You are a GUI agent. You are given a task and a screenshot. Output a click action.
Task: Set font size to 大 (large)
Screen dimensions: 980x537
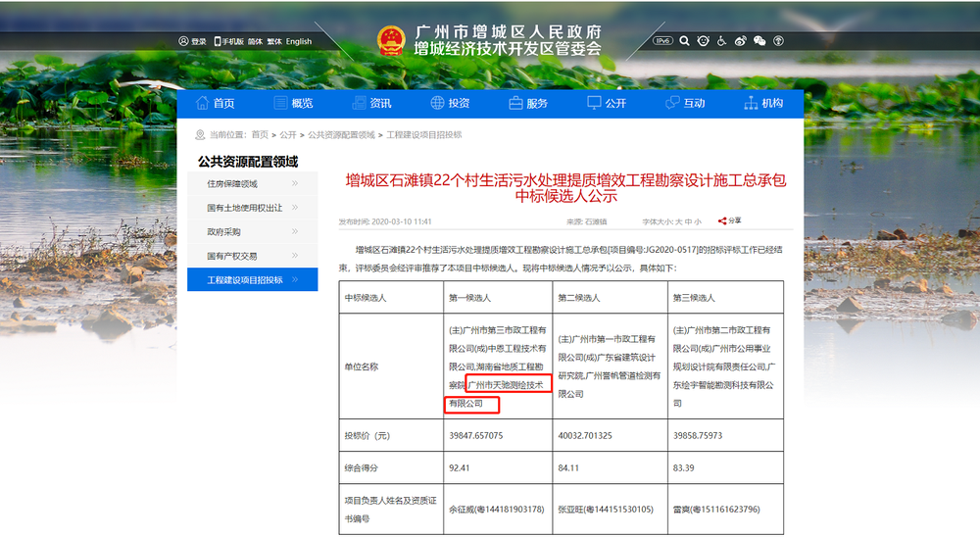tap(677, 222)
